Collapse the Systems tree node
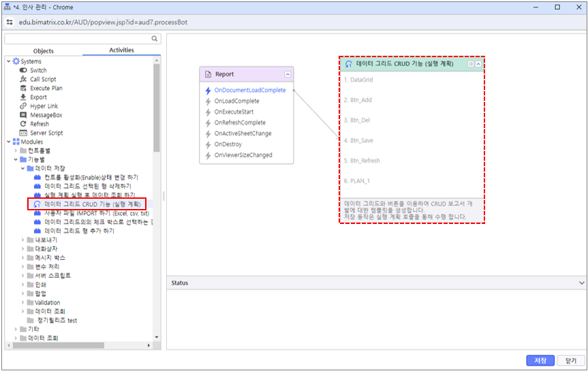 (8, 61)
